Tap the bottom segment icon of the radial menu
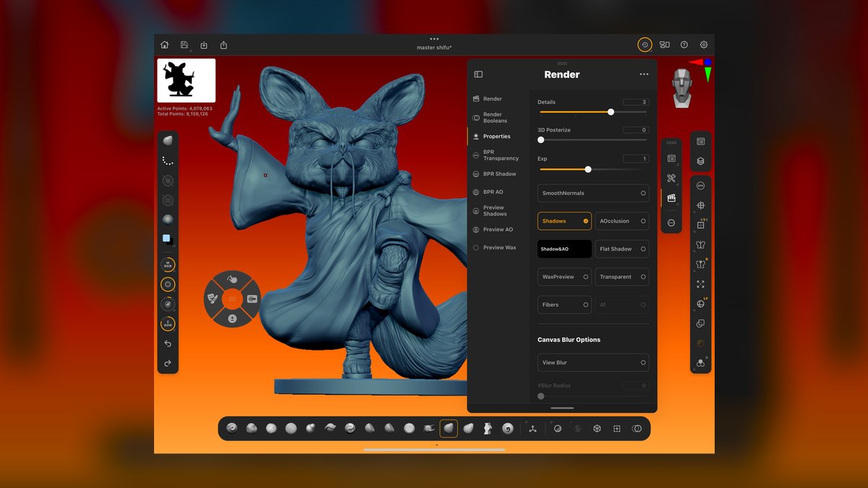Image resolution: width=868 pixels, height=488 pixels. point(232,317)
